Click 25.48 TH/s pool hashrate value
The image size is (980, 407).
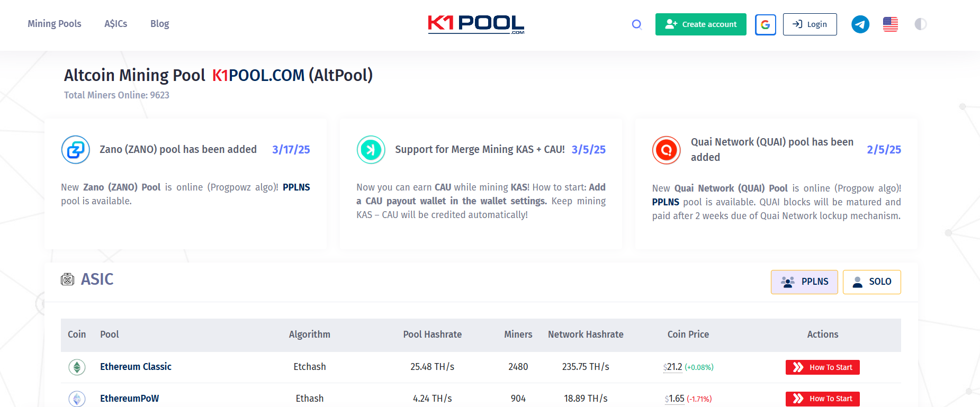(433, 367)
